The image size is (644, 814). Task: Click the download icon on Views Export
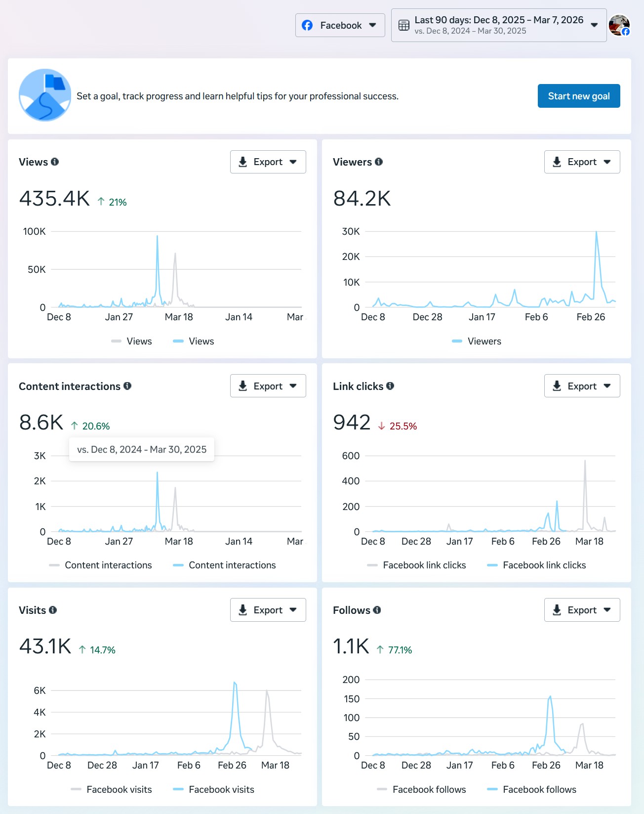pyautogui.click(x=243, y=162)
